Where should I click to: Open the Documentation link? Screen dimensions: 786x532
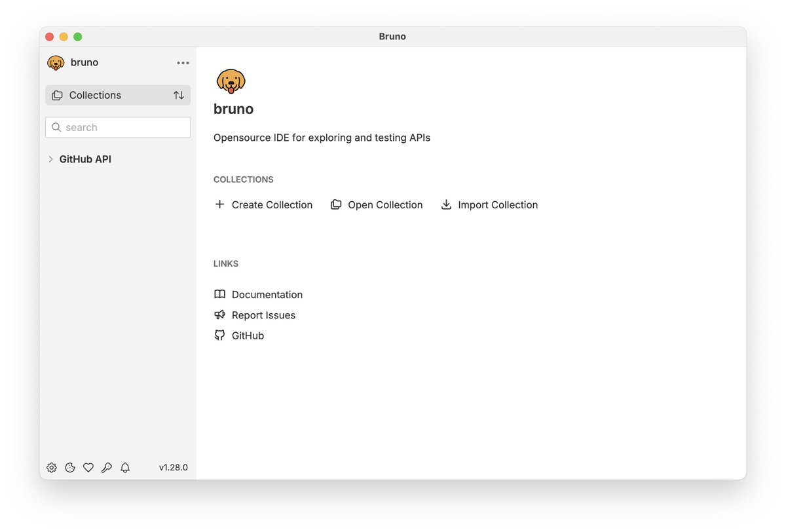(x=267, y=295)
